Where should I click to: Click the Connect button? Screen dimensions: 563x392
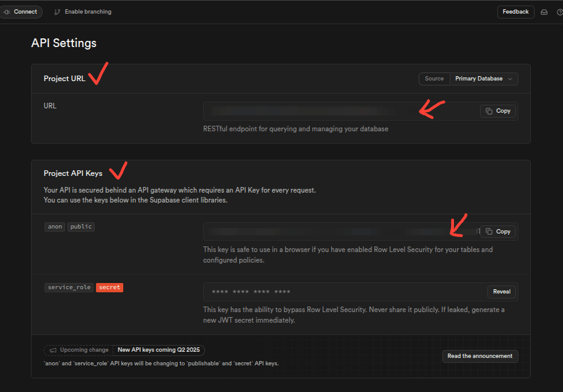coord(21,11)
